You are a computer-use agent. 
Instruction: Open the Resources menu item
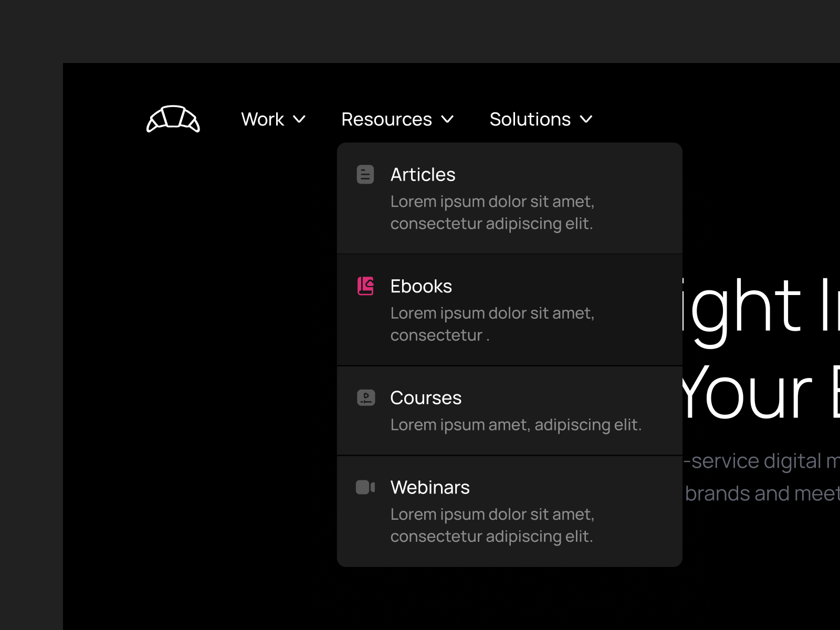[x=386, y=120]
